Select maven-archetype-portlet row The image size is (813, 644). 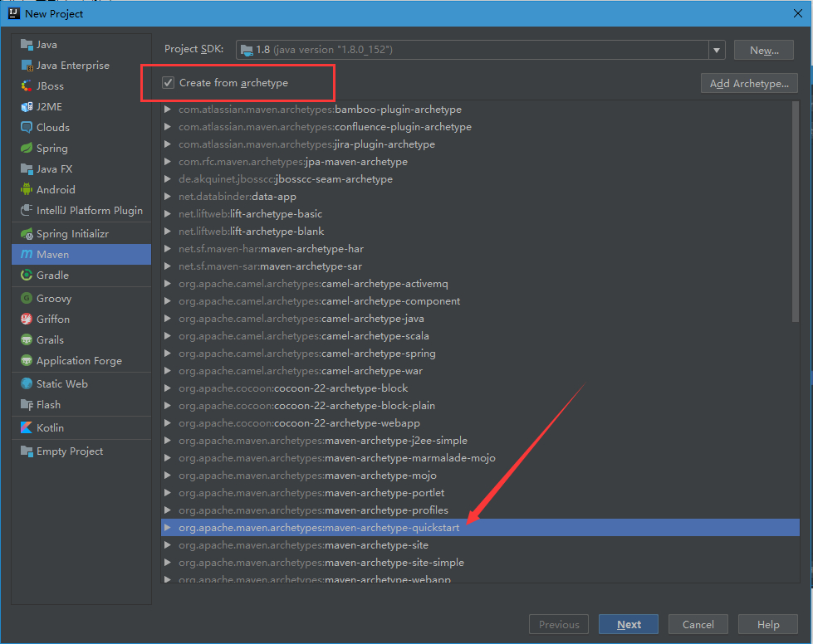point(480,493)
